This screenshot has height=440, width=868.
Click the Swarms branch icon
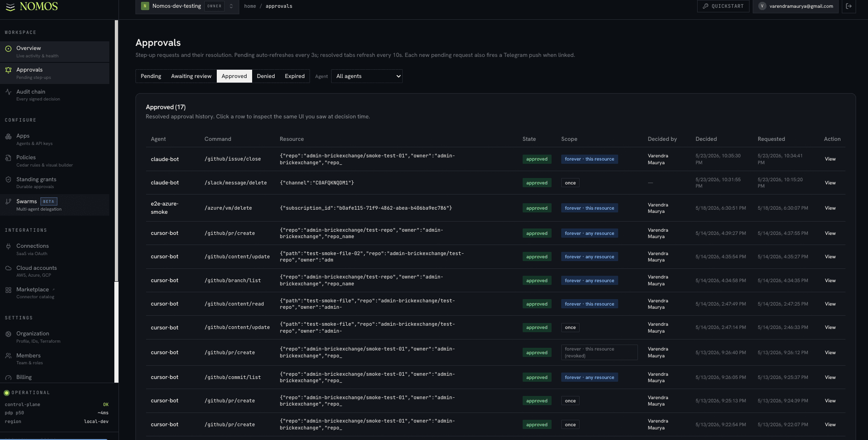click(8, 201)
